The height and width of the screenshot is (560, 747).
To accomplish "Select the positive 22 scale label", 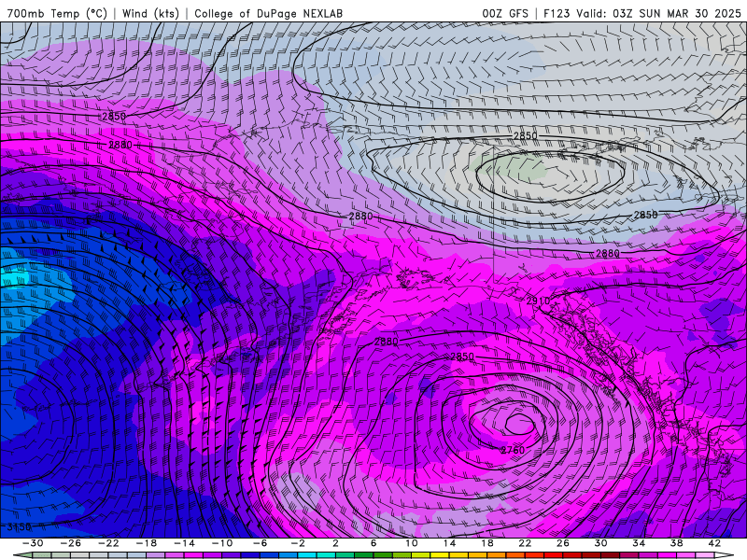I will point(525,543).
